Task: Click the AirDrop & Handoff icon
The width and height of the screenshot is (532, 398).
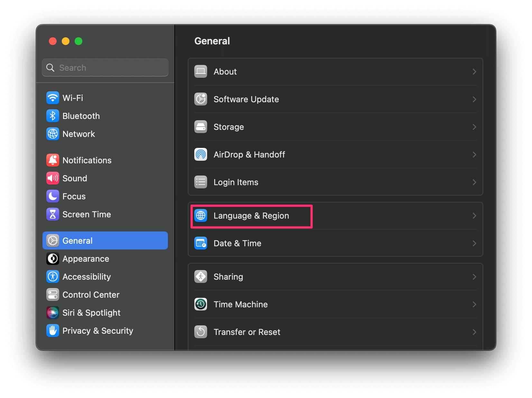Action: 201,154
